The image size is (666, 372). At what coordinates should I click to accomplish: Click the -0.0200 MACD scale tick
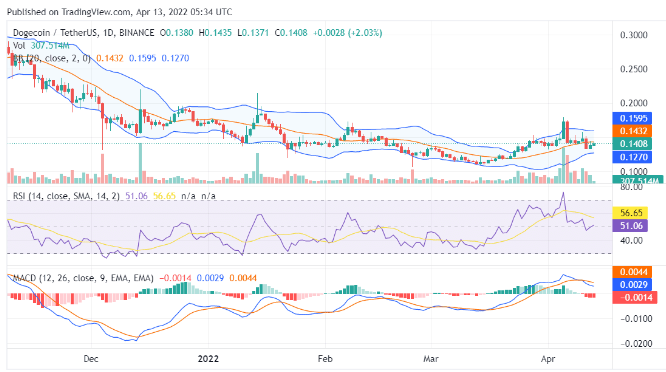(x=635, y=343)
